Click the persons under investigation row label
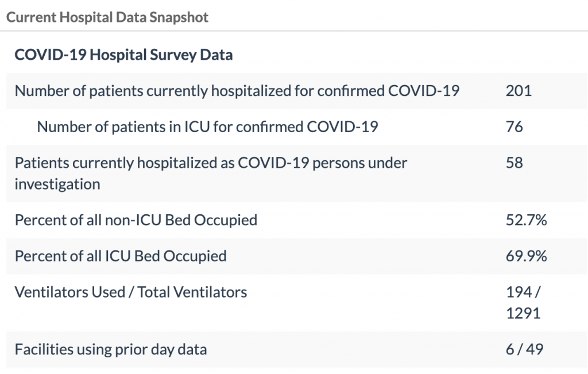The image size is (588, 374). pyautogui.click(x=211, y=163)
